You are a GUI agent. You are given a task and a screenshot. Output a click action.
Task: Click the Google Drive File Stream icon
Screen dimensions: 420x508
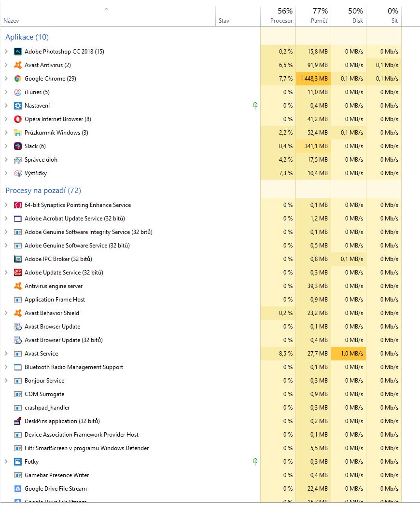tap(18, 489)
